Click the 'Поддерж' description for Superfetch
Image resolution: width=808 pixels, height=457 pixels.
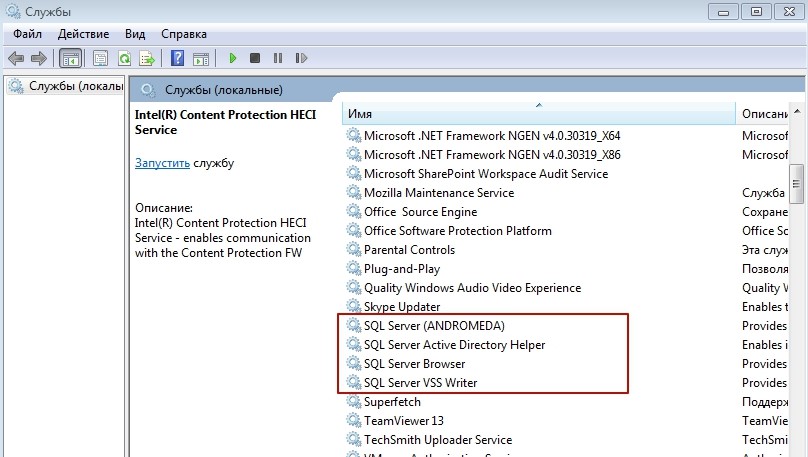pos(765,402)
